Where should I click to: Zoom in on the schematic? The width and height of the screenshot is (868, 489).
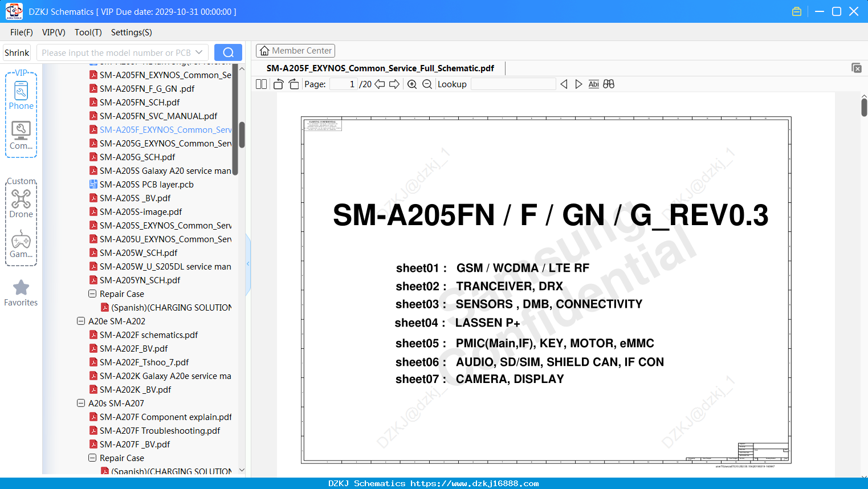click(x=412, y=84)
